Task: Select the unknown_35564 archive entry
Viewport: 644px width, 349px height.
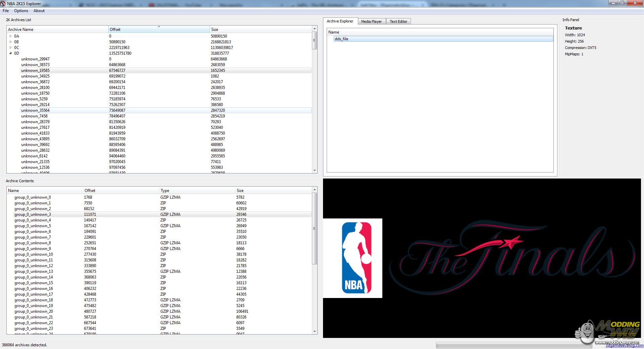Action: [35, 110]
